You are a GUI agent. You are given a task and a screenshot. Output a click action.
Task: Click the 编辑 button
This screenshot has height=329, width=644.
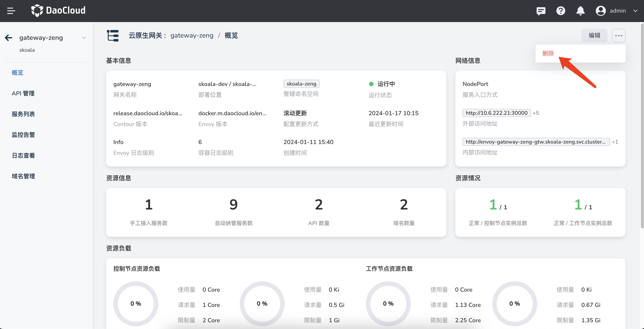(x=595, y=35)
